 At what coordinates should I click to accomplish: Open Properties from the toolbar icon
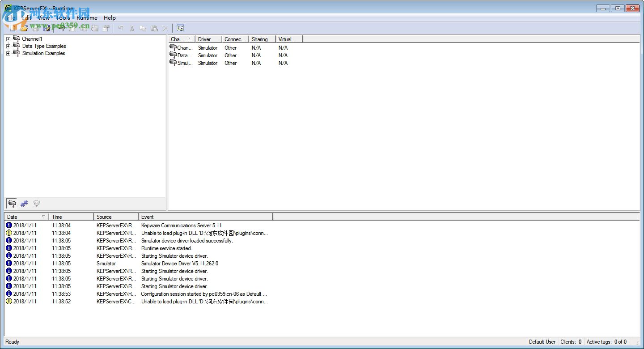click(106, 28)
